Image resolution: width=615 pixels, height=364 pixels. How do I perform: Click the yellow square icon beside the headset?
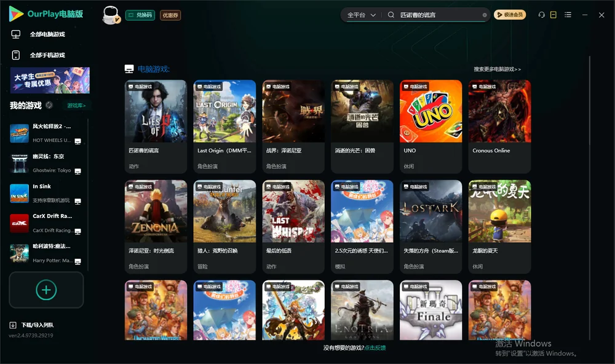[553, 15]
